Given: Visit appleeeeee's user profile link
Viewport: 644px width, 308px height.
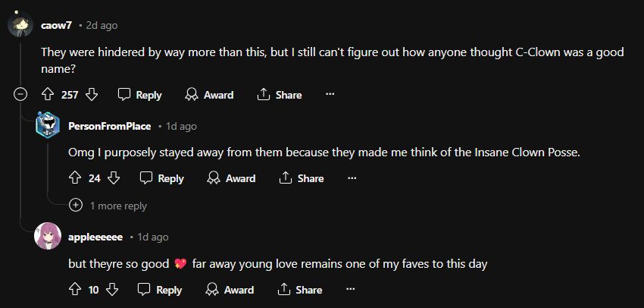Looking at the screenshot, I should (95, 237).
